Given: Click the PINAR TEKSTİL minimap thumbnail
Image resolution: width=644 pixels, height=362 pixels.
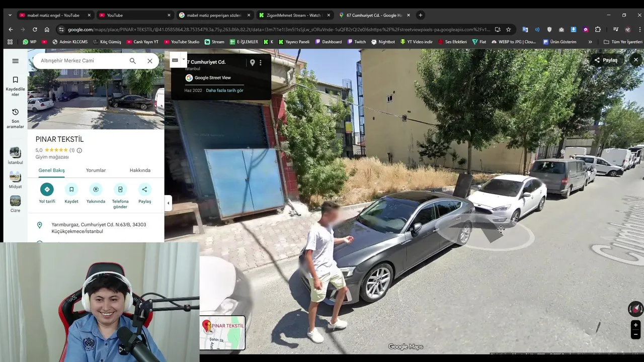Looking at the screenshot, I should pyautogui.click(x=222, y=333).
